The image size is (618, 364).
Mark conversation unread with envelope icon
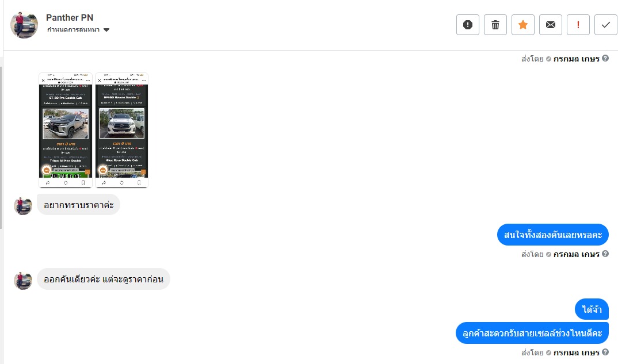pos(550,25)
